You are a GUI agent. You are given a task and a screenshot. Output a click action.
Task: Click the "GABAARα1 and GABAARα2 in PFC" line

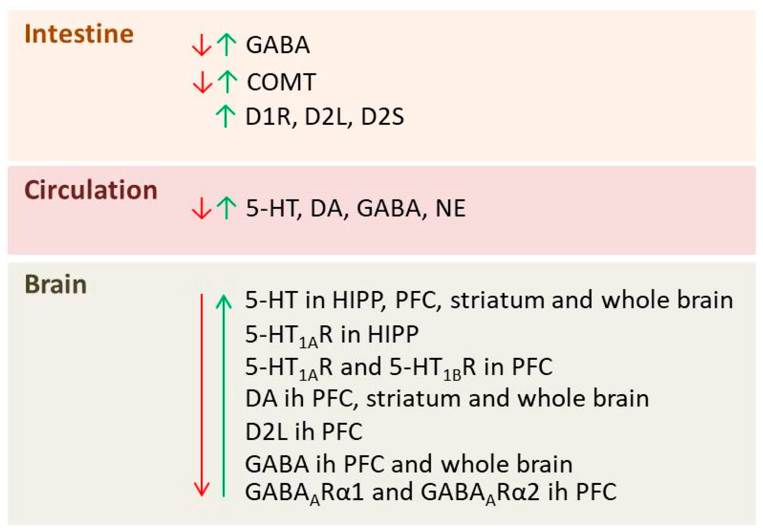tap(431, 493)
